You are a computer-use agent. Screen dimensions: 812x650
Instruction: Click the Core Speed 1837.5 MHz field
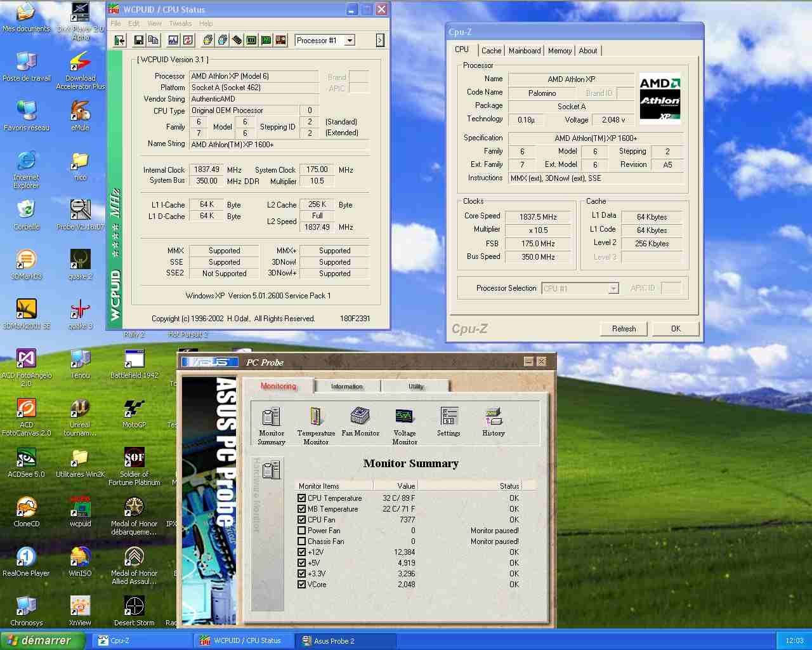coord(538,216)
